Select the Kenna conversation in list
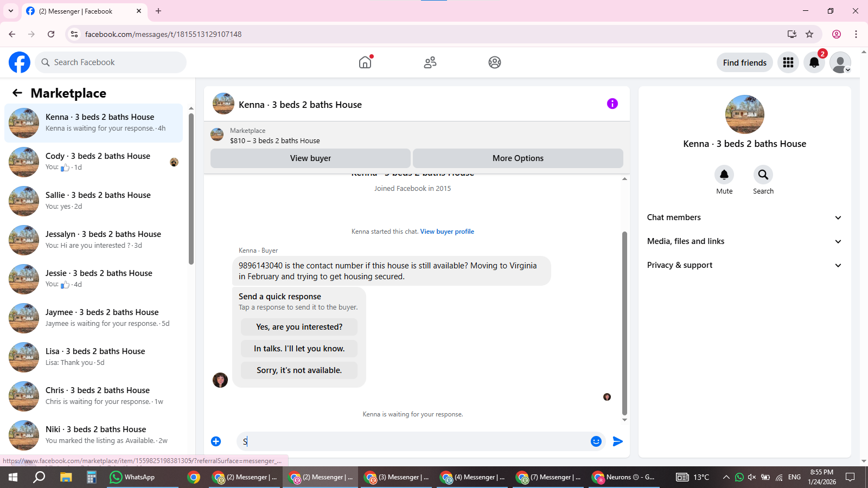 [93, 123]
